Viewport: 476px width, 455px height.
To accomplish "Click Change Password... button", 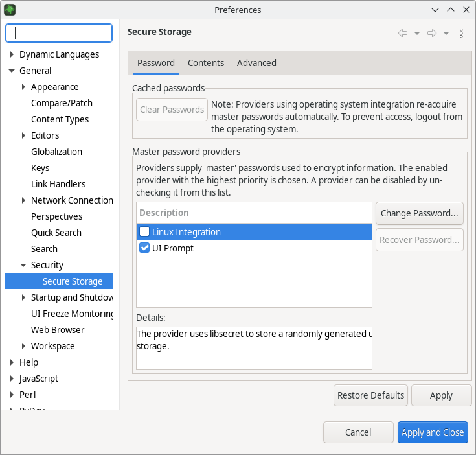I will tap(419, 213).
